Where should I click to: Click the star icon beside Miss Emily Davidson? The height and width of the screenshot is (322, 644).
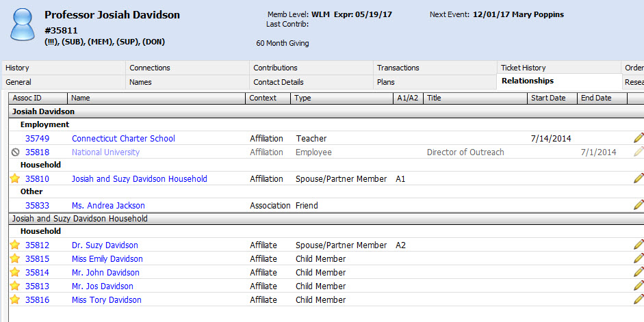tap(15, 258)
